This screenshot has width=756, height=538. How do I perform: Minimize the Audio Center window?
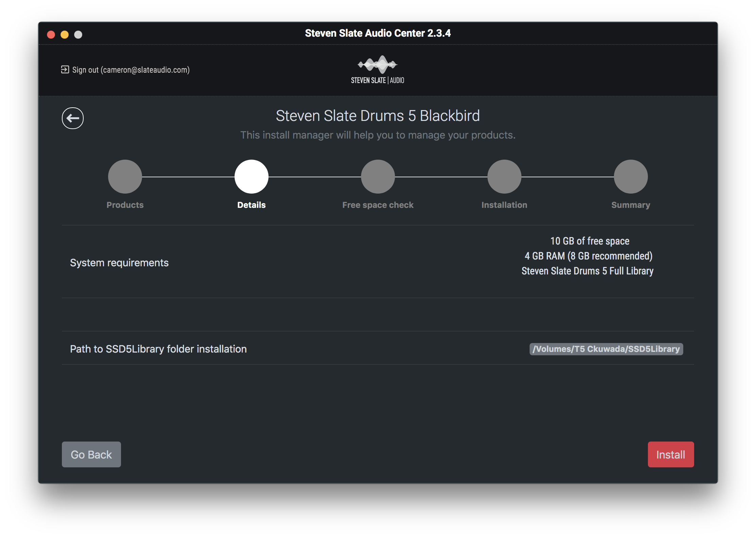pyautogui.click(x=65, y=35)
